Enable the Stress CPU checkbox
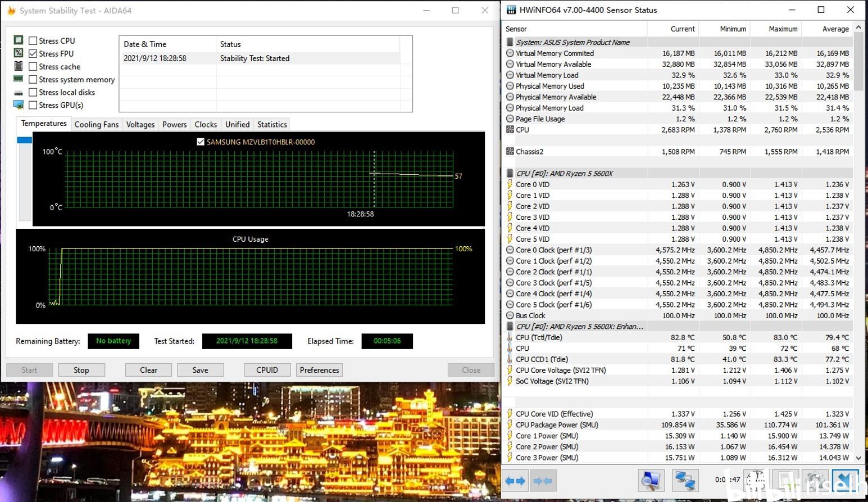The width and height of the screenshot is (868, 502). [33, 40]
